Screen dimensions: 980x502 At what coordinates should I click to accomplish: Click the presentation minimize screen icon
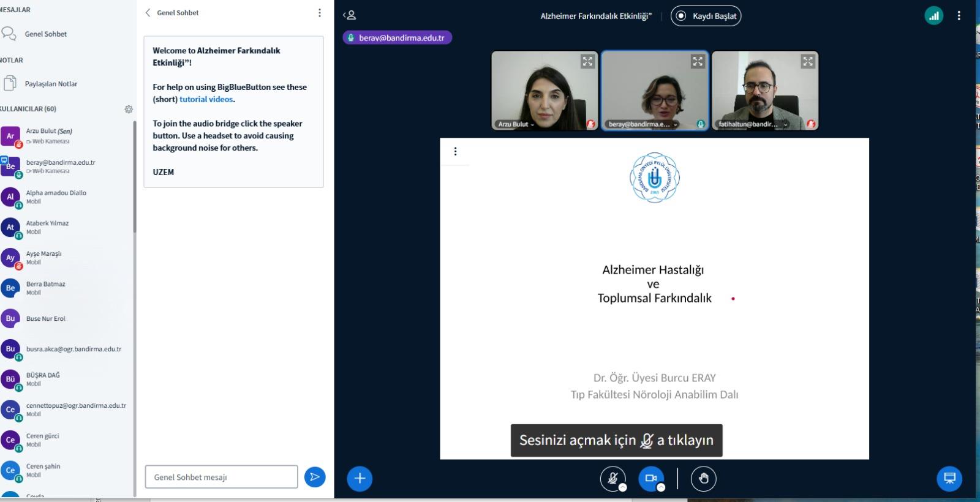949,479
